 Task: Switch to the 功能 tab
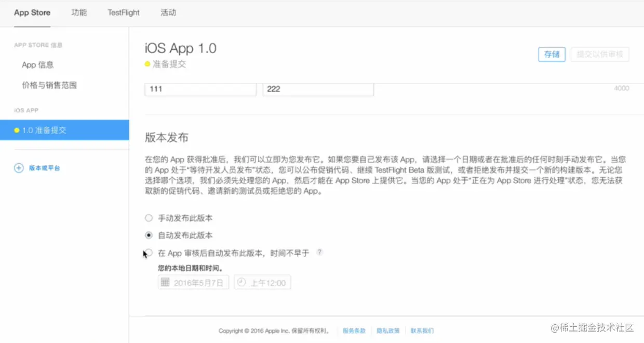click(x=79, y=12)
